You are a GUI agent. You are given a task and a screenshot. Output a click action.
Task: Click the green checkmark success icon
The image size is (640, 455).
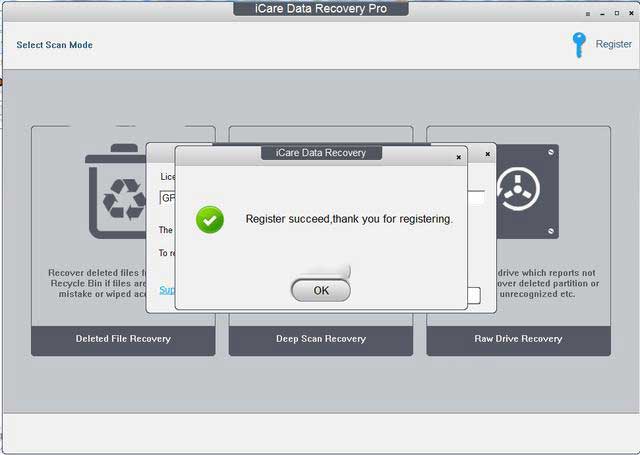coord(210,219)
